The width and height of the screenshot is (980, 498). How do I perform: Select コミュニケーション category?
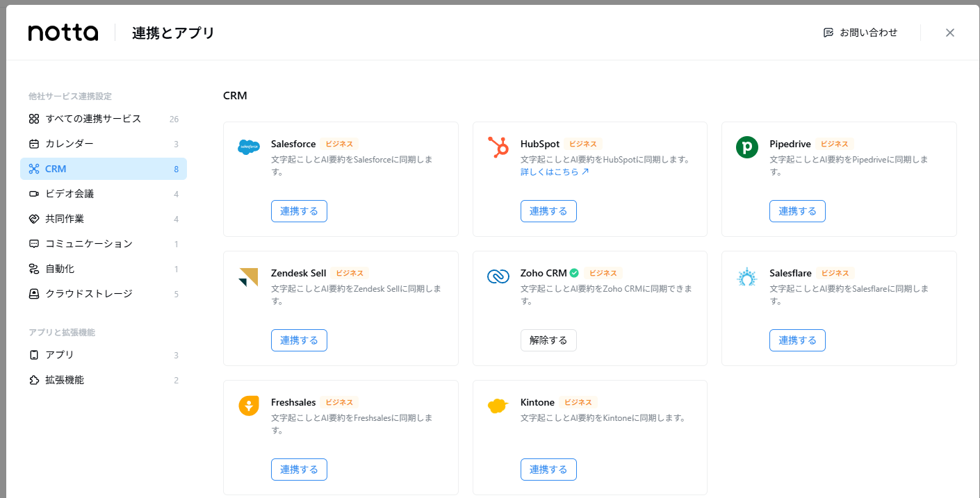[104, 244]
